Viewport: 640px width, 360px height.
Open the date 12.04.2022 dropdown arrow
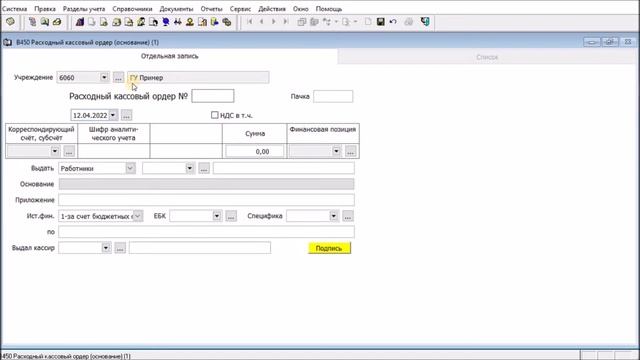click(x=113, y=115)
